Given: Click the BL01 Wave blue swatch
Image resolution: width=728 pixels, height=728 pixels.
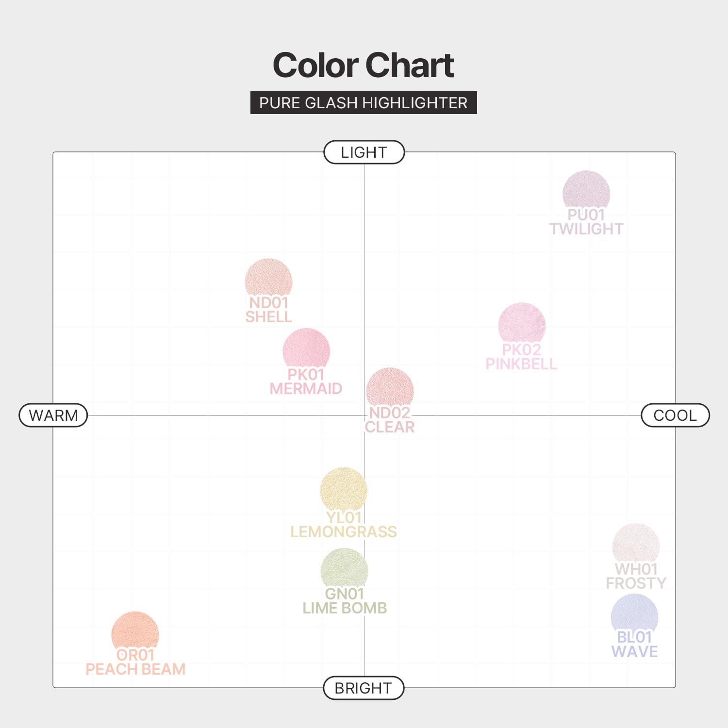Looking at the screenshot, I should pyautogui.click(x=634, y=614).
